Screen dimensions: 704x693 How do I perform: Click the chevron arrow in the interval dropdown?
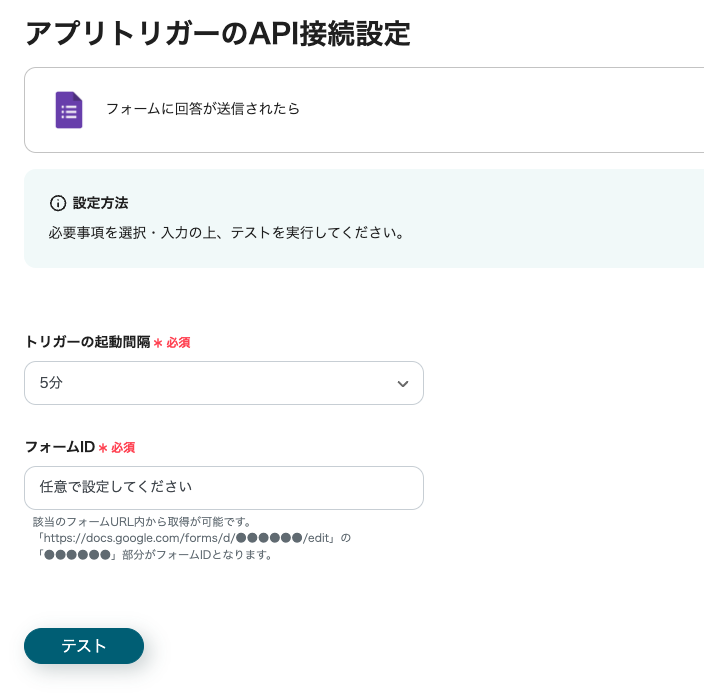[x=402, y=384]
